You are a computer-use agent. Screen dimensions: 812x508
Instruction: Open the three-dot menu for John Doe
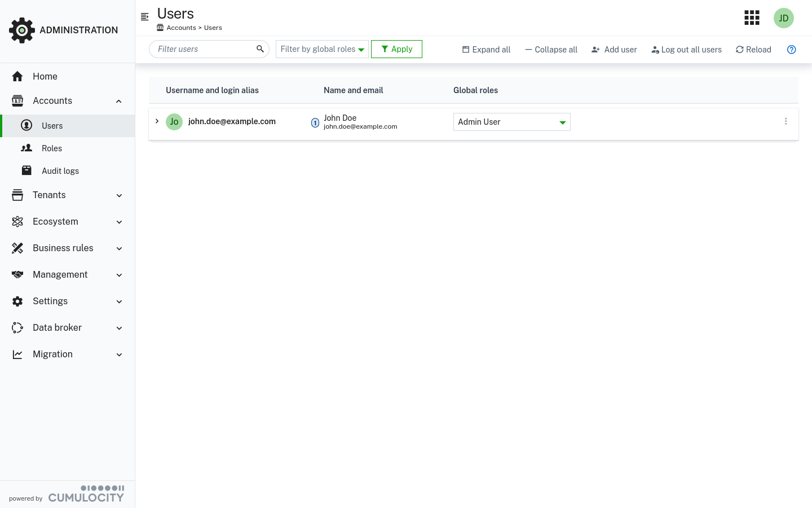pos(785,121)
